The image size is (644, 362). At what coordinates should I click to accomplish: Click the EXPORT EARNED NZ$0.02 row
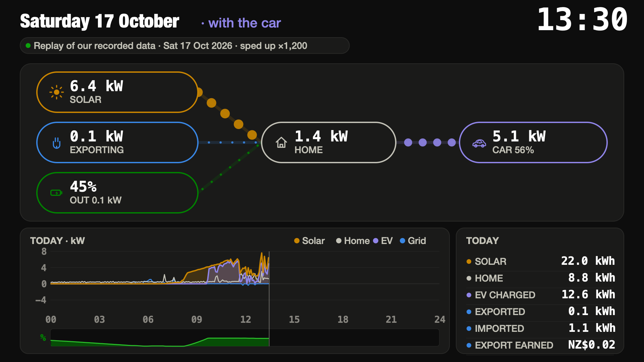coord(540,345)
